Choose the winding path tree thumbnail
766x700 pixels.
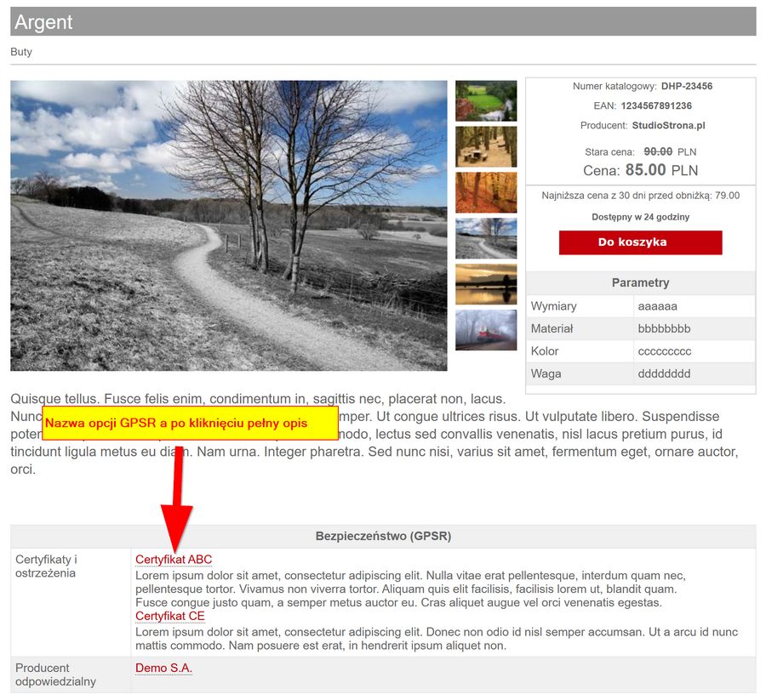pos(486,238)
